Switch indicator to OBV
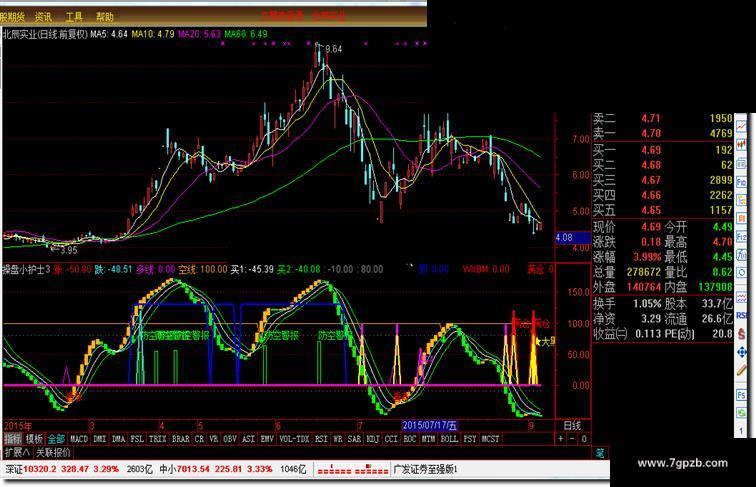The width and height of the screenshot is (756, 487). pos(230,439)
